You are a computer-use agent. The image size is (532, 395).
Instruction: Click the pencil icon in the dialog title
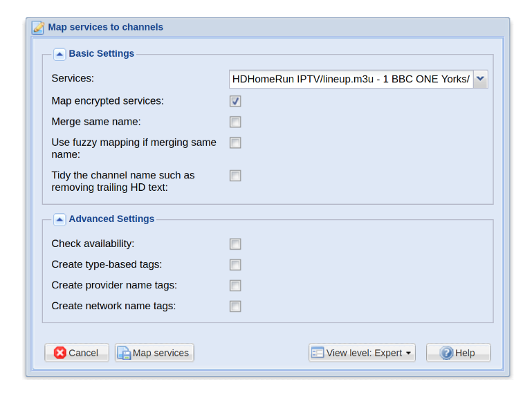coord(38,28)
